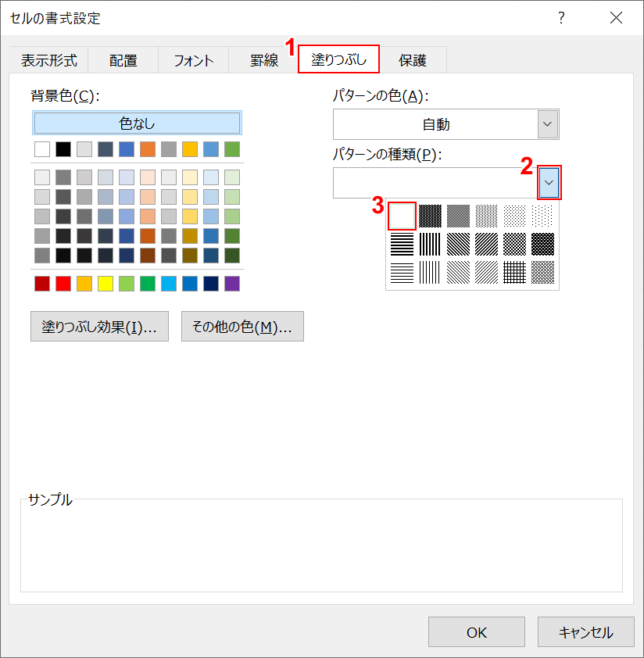Pick the top-row theme gold swatch
Screen dimensions: 644x658
tap(190, 149)
